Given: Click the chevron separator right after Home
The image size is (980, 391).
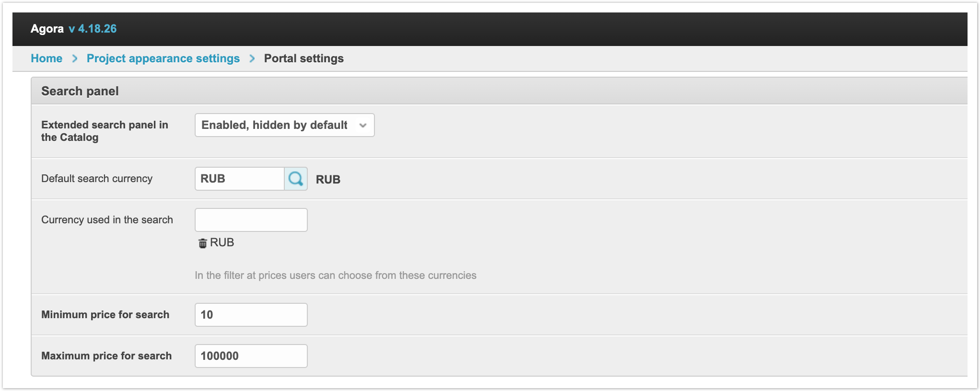Looking at the screenshot, I should coord(75,58).
